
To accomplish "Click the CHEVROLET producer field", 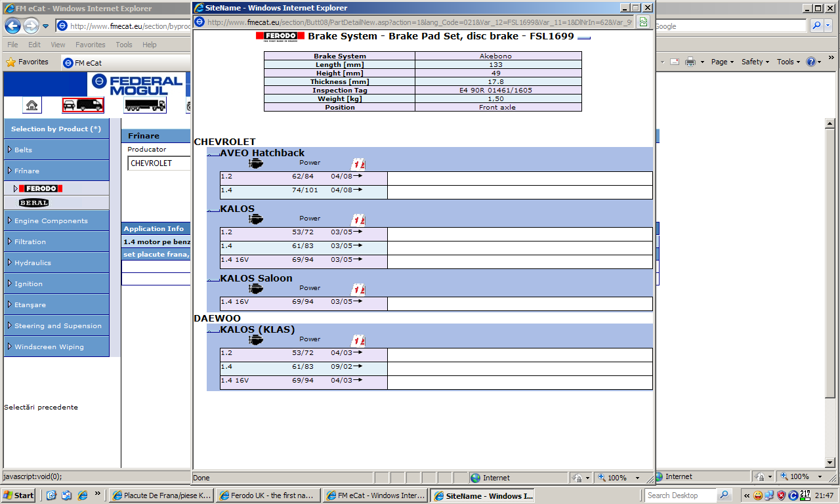I will point(159,163).
